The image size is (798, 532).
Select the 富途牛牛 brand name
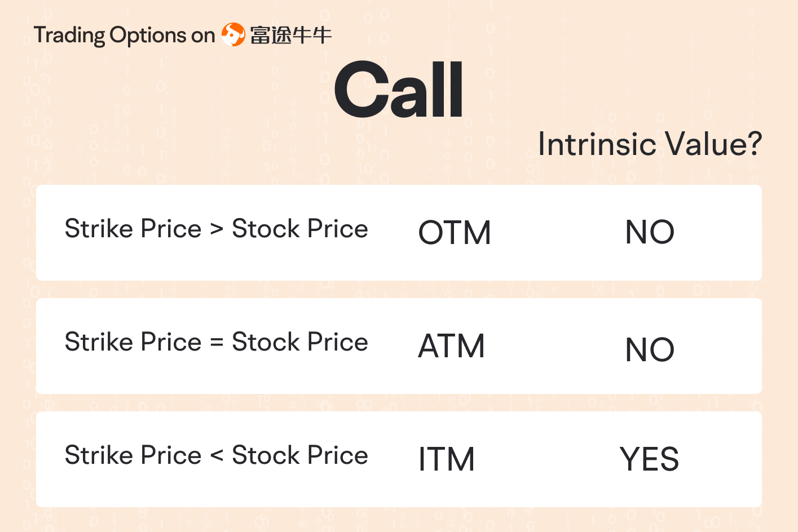[290, 36]
